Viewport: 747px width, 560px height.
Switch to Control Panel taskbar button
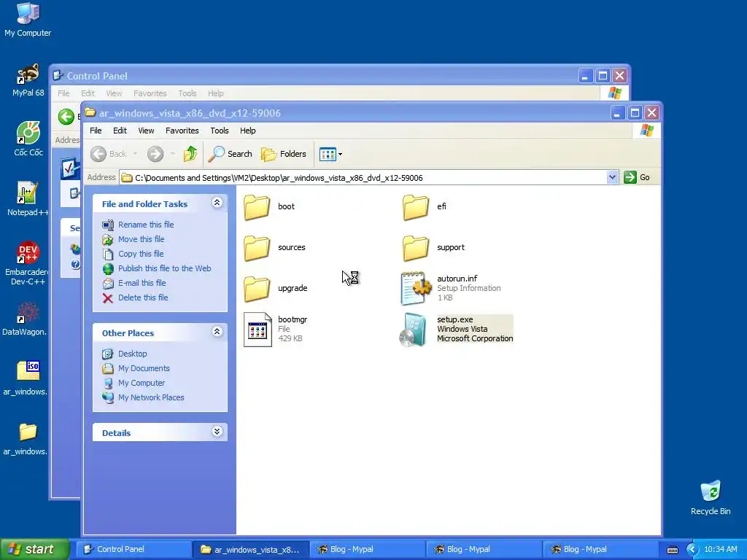pos(134,549)
